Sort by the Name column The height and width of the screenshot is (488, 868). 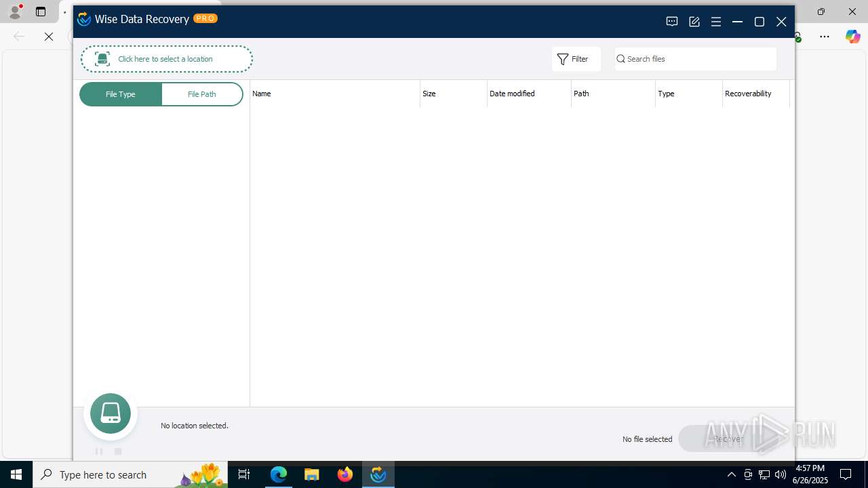[x=335, y=94]
